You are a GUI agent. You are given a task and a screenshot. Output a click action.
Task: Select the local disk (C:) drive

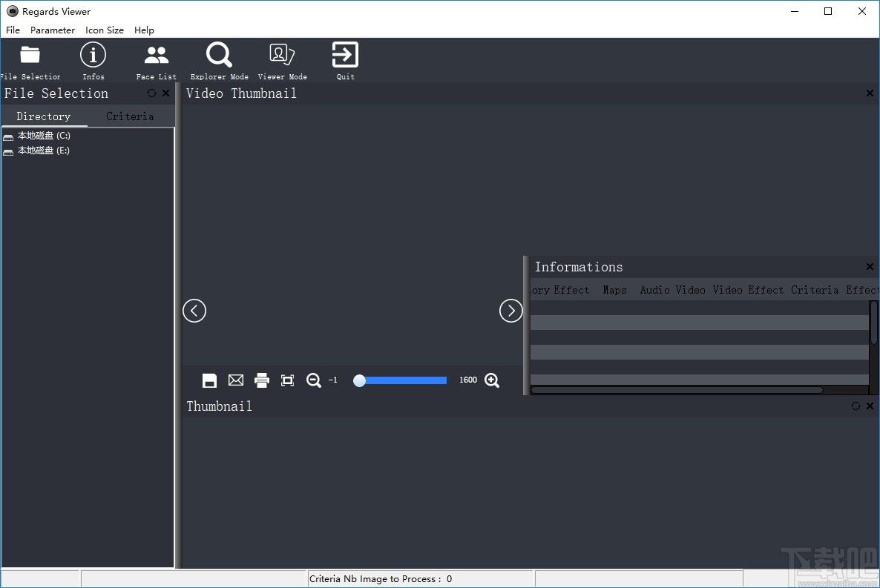(x=44, y=136)
